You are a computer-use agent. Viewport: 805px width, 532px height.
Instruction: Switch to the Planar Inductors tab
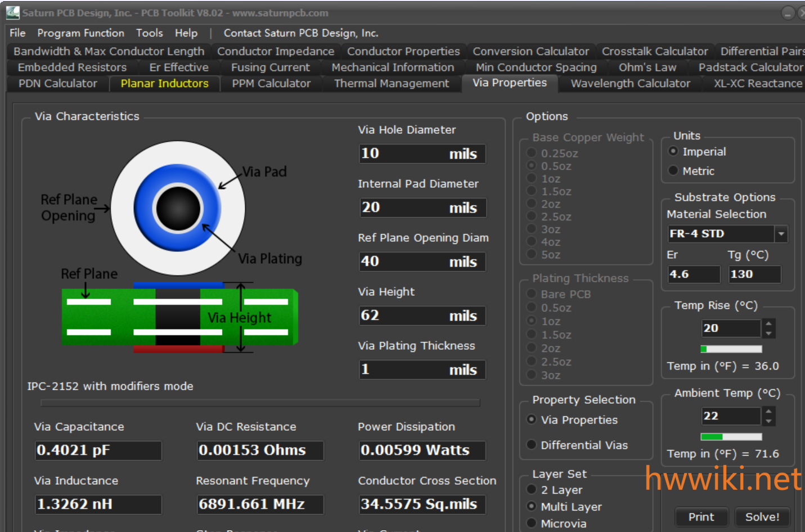[164, 83]
